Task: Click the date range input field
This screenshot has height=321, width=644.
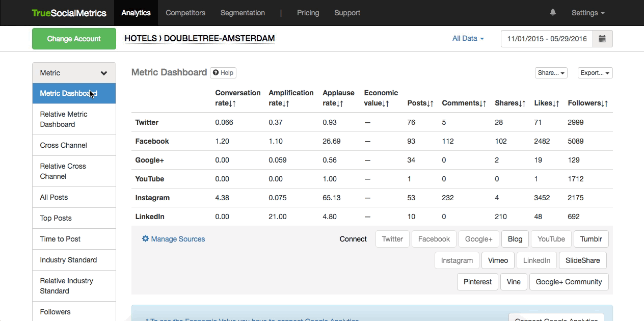Action: tap(547, 39)
